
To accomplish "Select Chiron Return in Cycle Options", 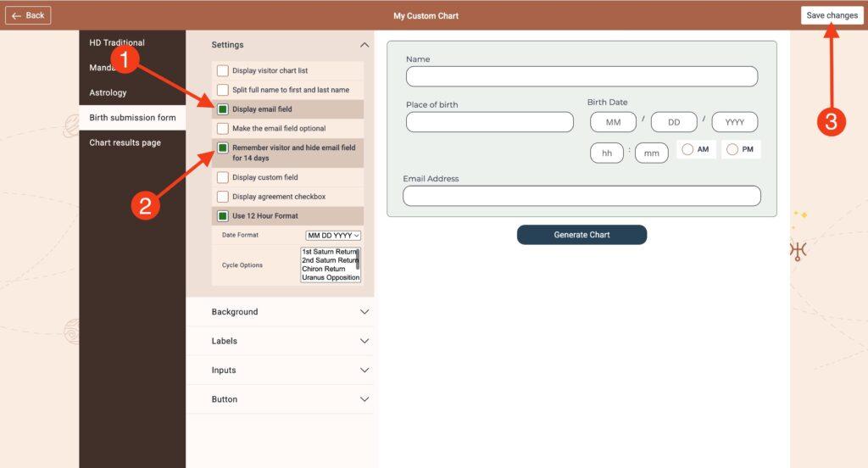I will tap(324, 269).
